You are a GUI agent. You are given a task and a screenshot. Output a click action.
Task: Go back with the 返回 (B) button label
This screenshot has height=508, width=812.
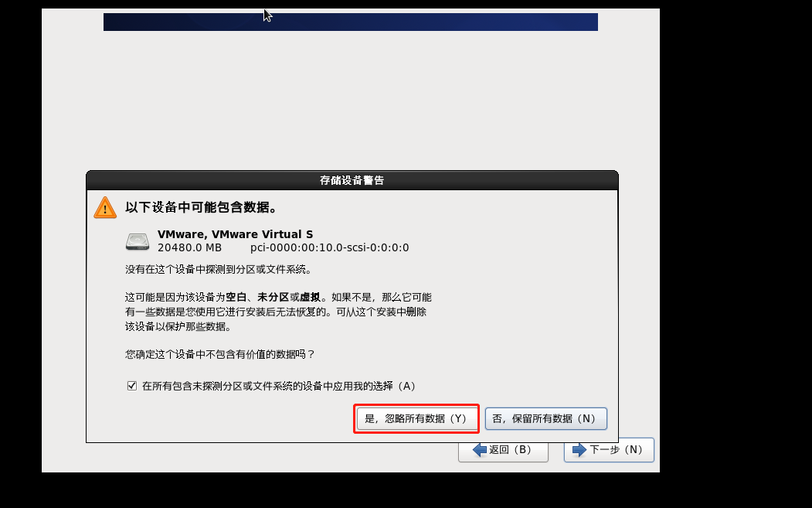tap(510, 449)
